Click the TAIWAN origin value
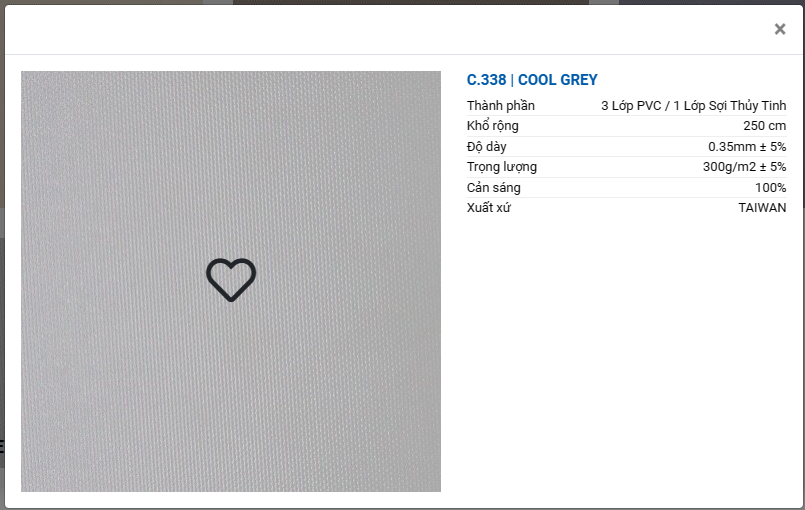 coord(762,207)
